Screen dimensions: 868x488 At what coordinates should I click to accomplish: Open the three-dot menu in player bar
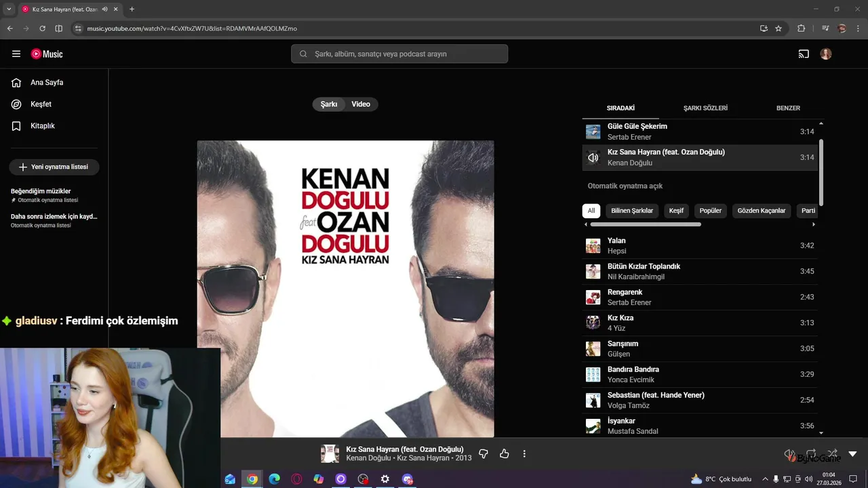524,453
